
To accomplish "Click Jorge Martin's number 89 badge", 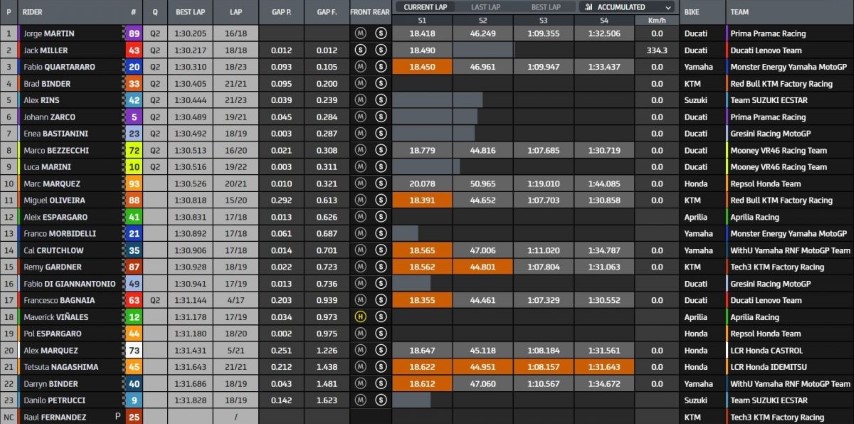I will tap(134, 33).
